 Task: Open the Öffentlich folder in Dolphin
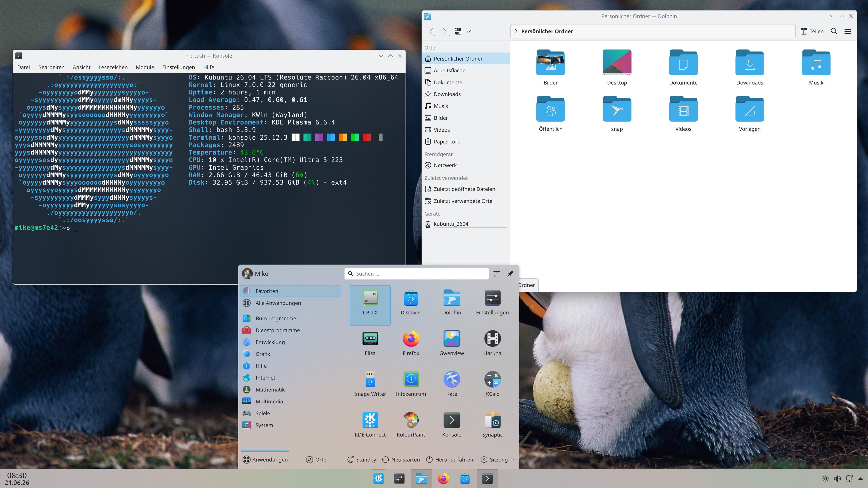(x=550, y=114)
